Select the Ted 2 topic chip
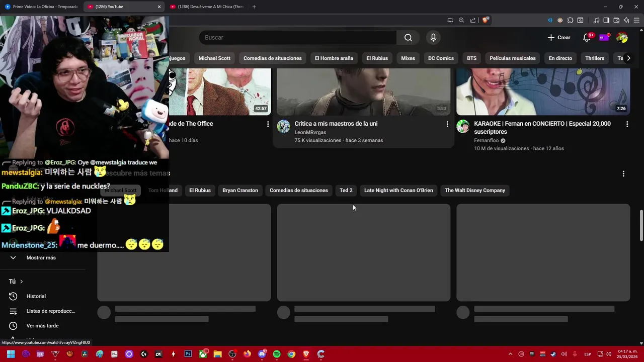This screenshot has height=362, width=644. [x=346, y=191]
